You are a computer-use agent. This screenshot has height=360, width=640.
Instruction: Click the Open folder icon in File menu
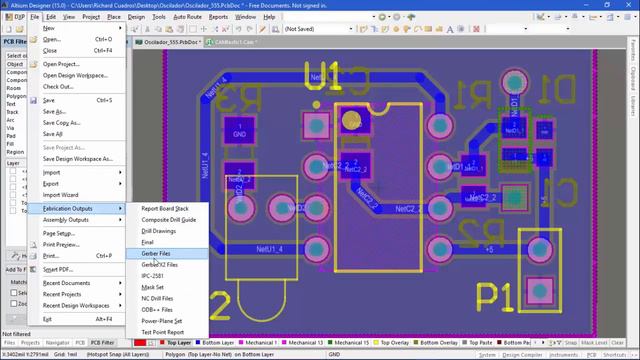tap(34, 40)
